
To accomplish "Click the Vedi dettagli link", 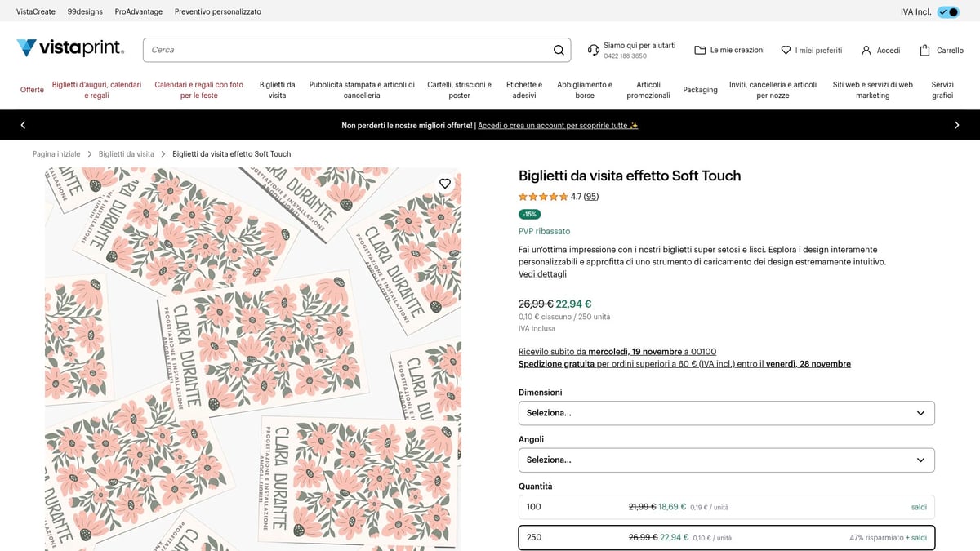I will click(542, 273).
